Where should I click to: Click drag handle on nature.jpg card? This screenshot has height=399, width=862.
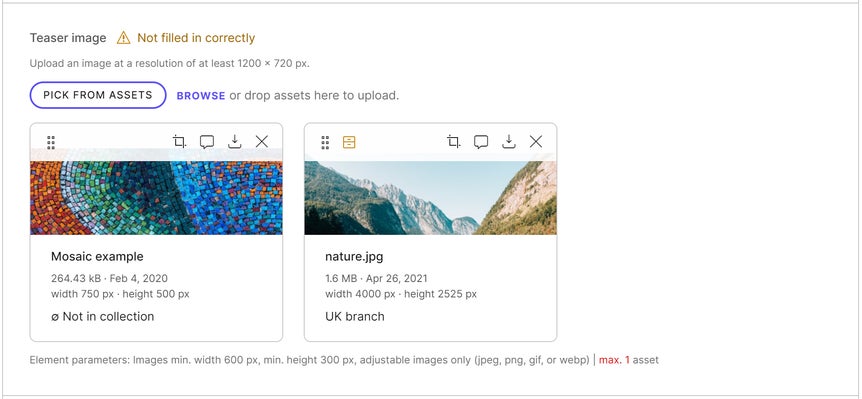(325, 142)
